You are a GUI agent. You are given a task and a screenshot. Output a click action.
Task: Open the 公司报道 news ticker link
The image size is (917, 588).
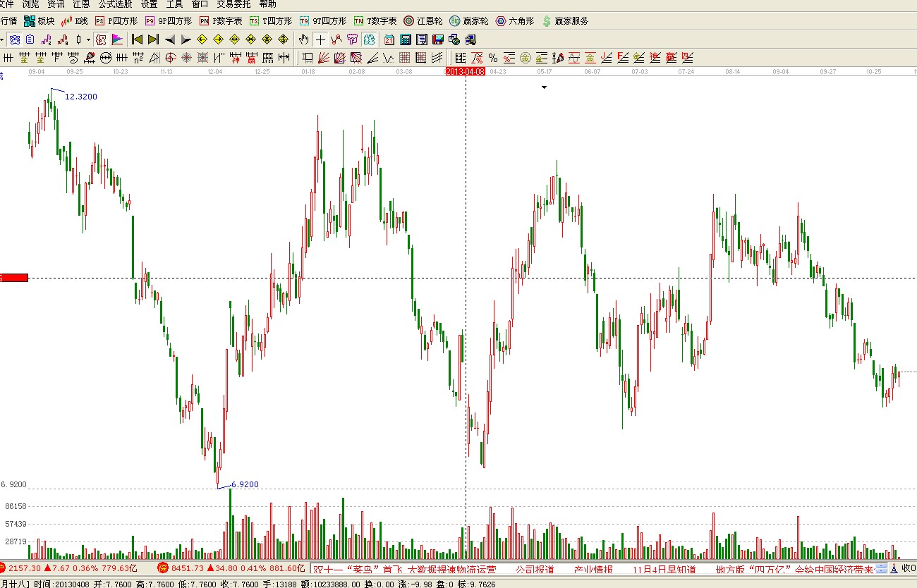[x=534, y=569]
